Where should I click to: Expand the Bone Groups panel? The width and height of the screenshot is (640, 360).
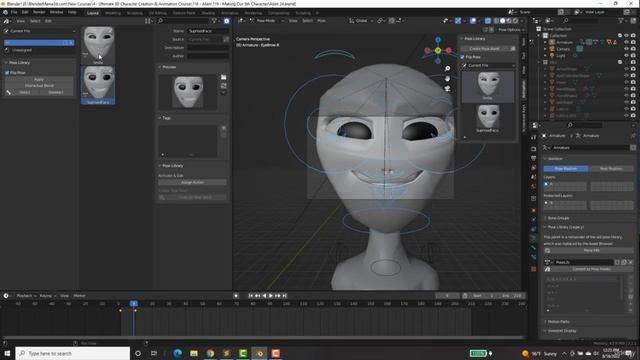click(558, 218)
